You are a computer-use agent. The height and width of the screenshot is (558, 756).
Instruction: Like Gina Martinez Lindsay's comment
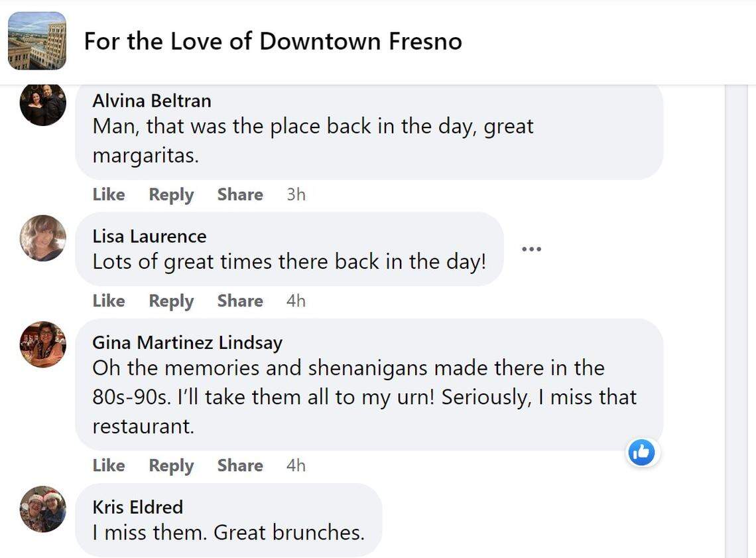(x=108, y=465)
